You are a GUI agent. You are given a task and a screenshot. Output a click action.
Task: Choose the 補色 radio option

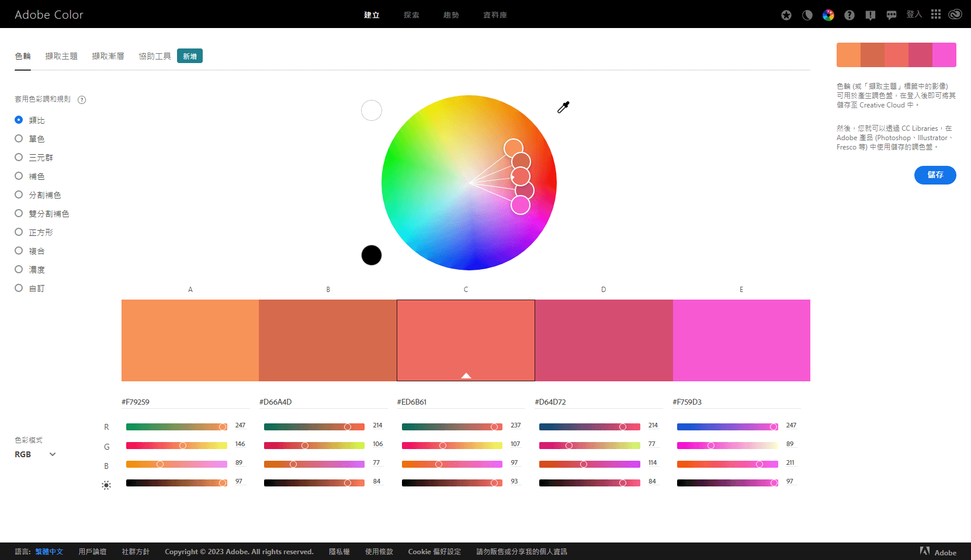click(x=19, y=176)
